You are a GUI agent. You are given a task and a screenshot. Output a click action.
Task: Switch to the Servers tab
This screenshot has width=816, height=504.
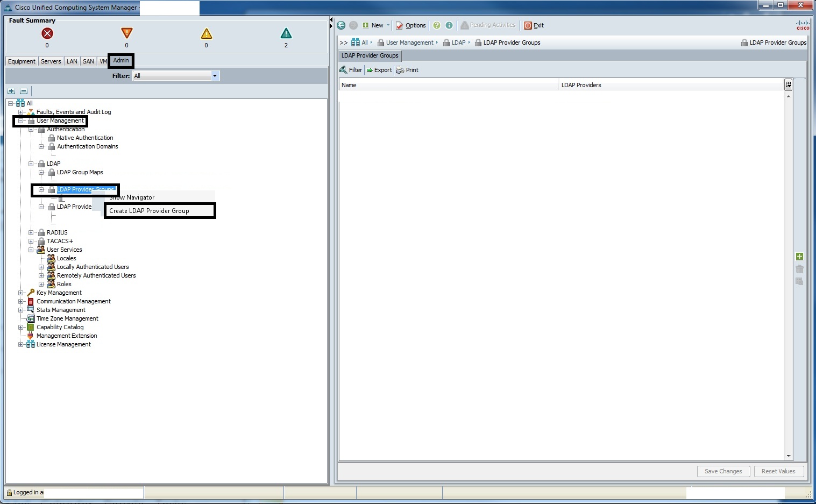point(51,61)
